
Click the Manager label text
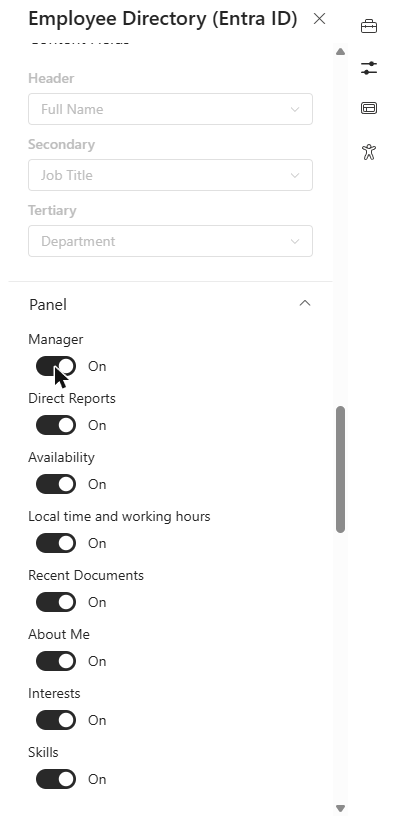click(x=56, y=339)
